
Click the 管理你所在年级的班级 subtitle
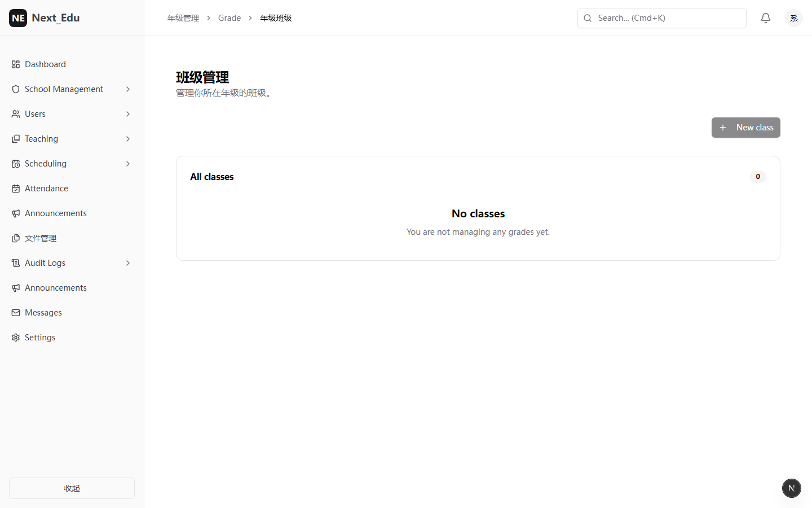[225, 93]
